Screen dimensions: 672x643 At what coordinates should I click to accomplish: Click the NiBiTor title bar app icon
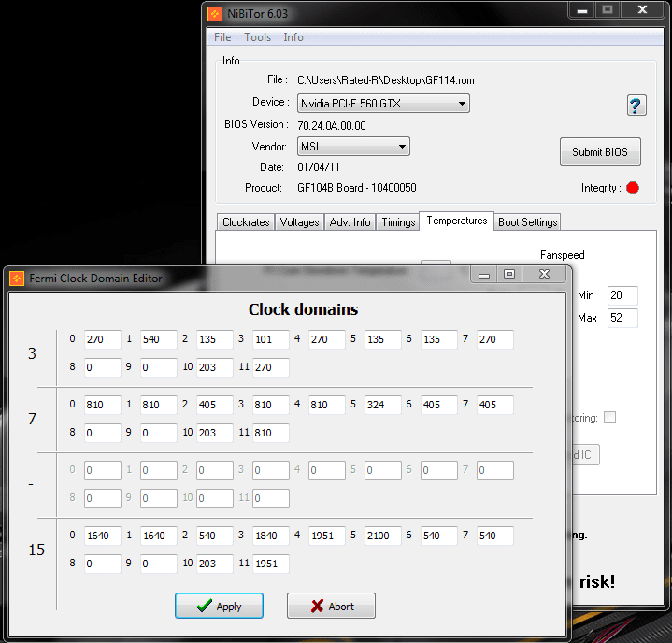tap(215, 14)
